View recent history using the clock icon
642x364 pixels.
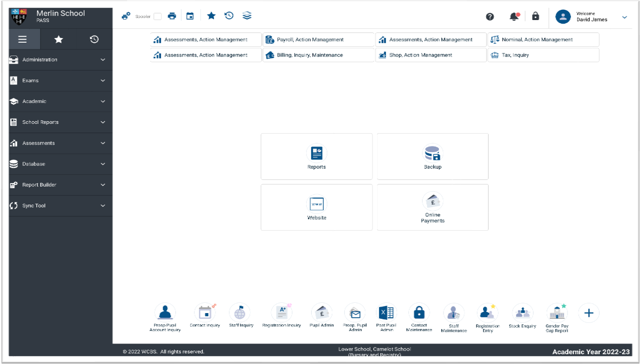(x=228, y=15)
